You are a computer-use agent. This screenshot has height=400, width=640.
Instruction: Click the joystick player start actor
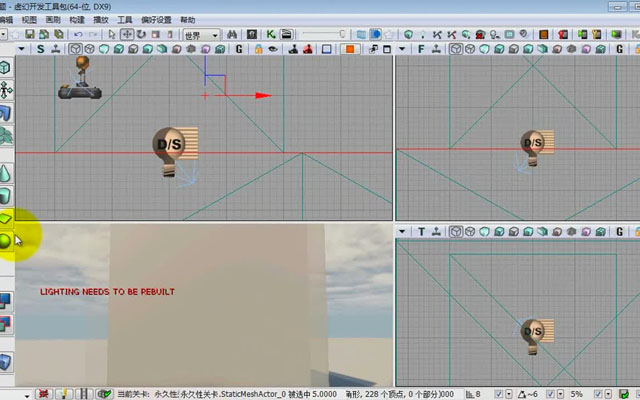tap(80, 78)
